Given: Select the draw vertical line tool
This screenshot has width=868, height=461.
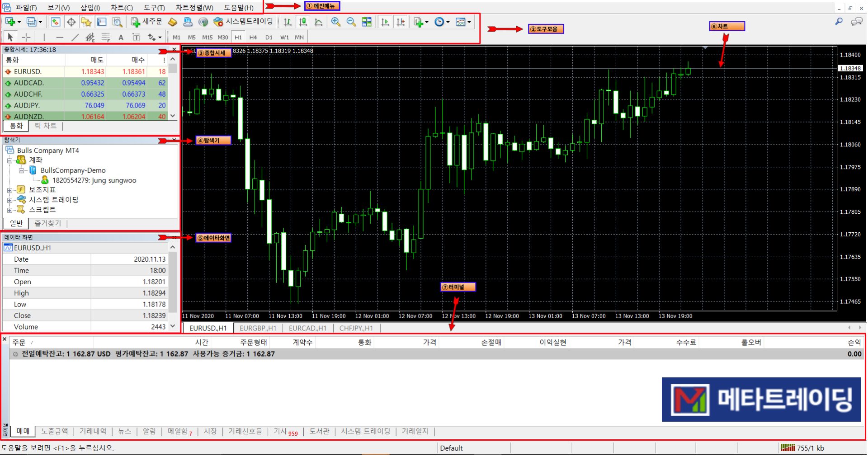Looking at the screenshot, I should tap(44, 37).
